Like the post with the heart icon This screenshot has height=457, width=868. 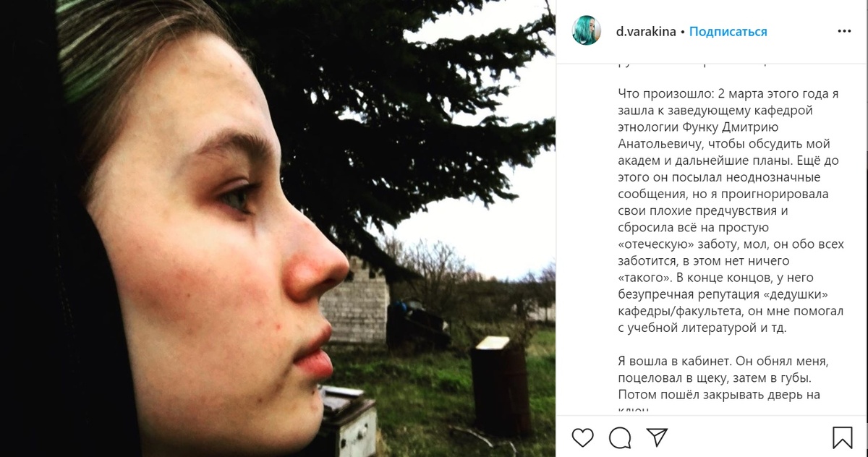tap(583, 437)
